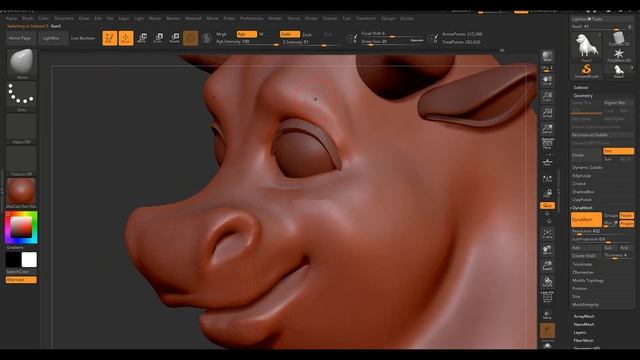640x360 pixels.
Task: Click the sculptris pro swirl icon
Action: 207,38
